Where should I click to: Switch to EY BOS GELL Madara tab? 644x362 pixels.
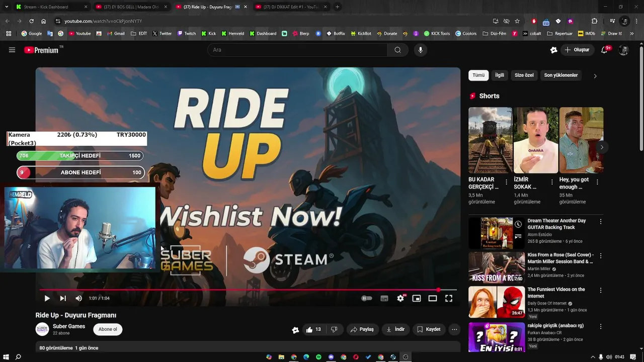pos(131,7)
